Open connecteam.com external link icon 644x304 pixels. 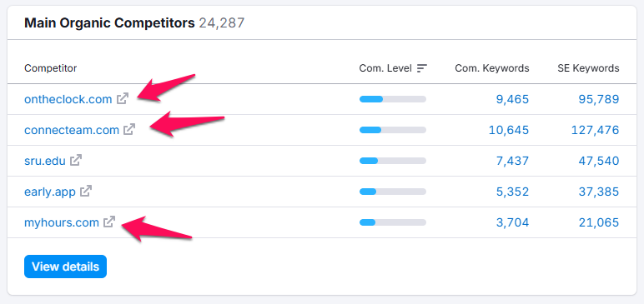(x=129, y=130)
